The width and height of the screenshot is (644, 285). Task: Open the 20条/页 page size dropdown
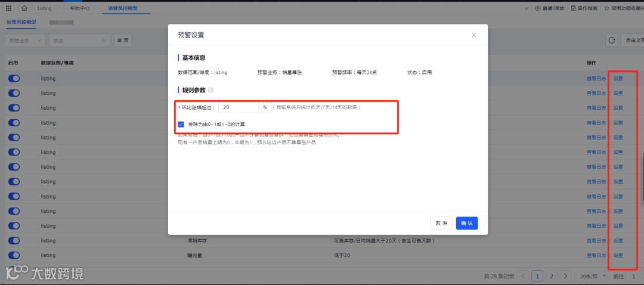point(592,276)
